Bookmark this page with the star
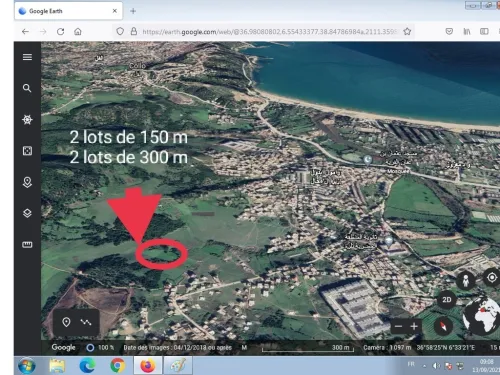Screen dimensions: 500x375 pos(407,31)
